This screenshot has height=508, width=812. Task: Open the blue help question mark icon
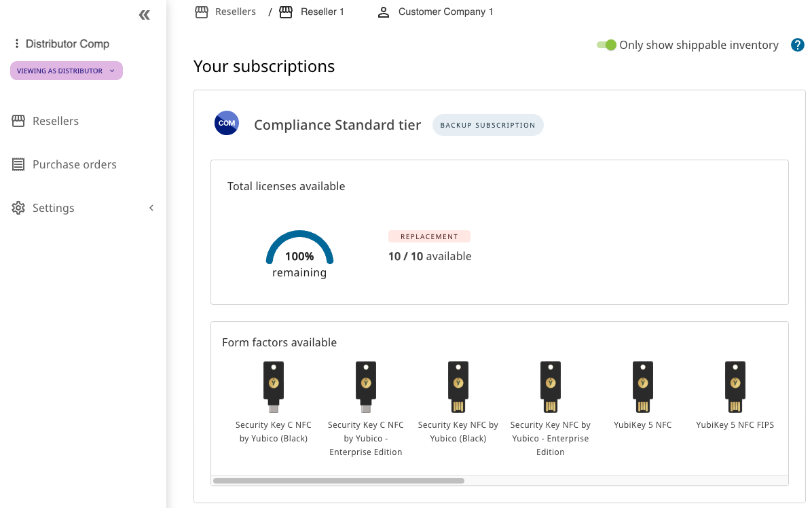pos(798,45)
